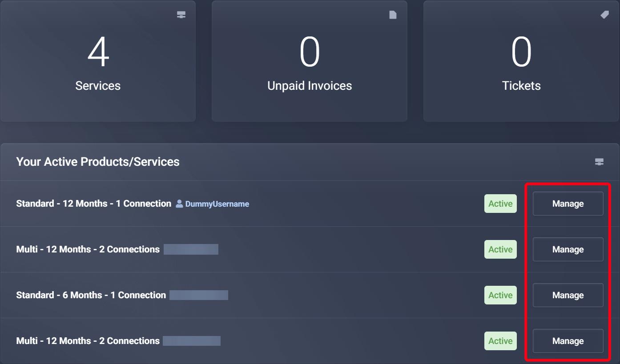This screenshot has width=620, height=364.
Task: Manage the Multi 12 Months 2 Connections service
Action: [x=568, y=249]
